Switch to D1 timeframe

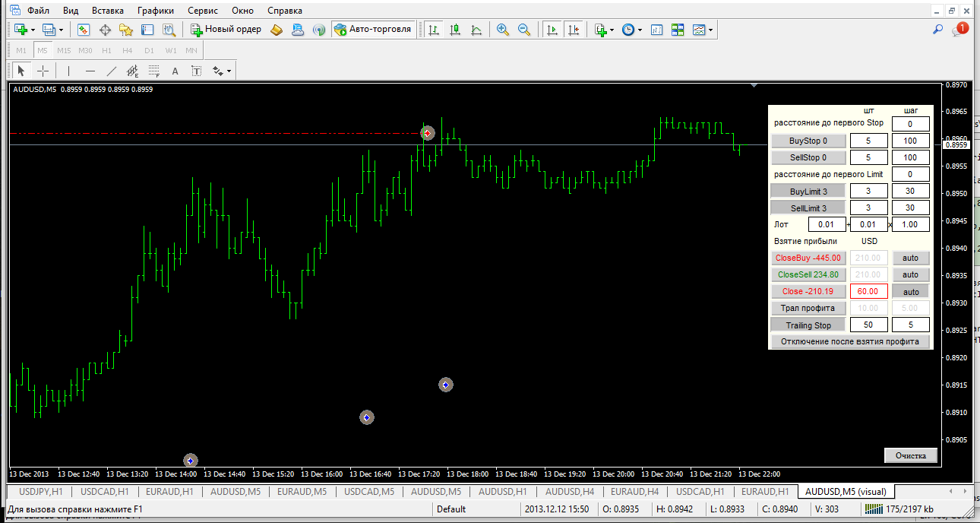click(x=149, y=50)
